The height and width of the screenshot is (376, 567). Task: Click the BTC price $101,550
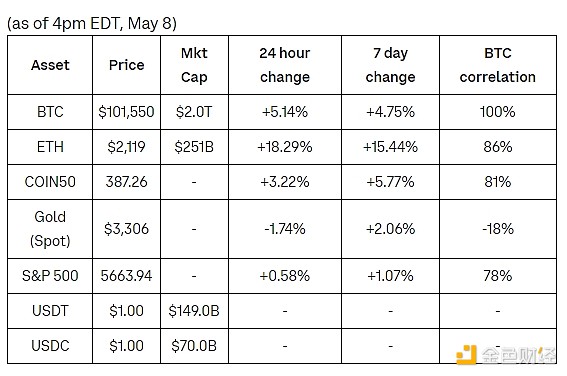click(126, 112)
